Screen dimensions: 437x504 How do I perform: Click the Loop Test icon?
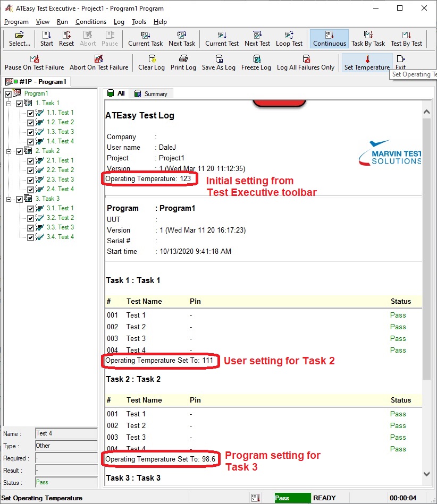(289, 38)
